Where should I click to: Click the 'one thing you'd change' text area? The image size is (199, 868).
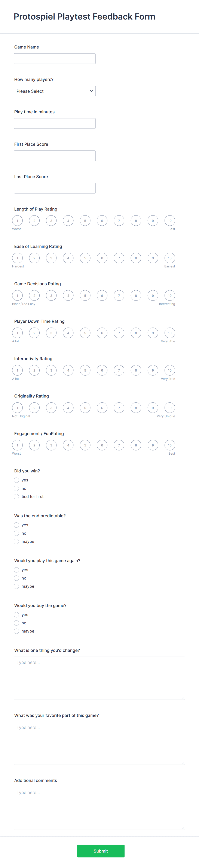pos(99,678)
